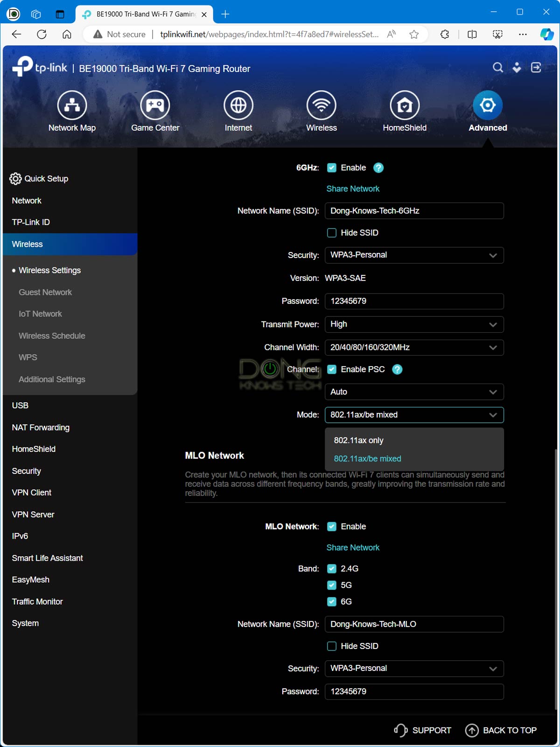Screen dimensions: 560x747
Task: Click Share Network link under 6GHz
Action: pyautogui.click(x=353, y=189)
